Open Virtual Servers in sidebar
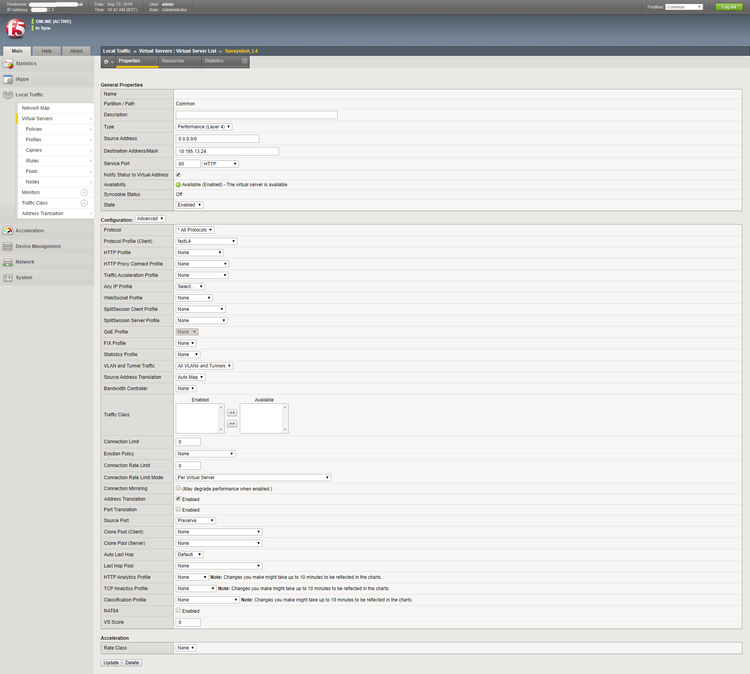The width and height of the screenshot is (750, 674). pyautogui.click(x=55, y=119)
